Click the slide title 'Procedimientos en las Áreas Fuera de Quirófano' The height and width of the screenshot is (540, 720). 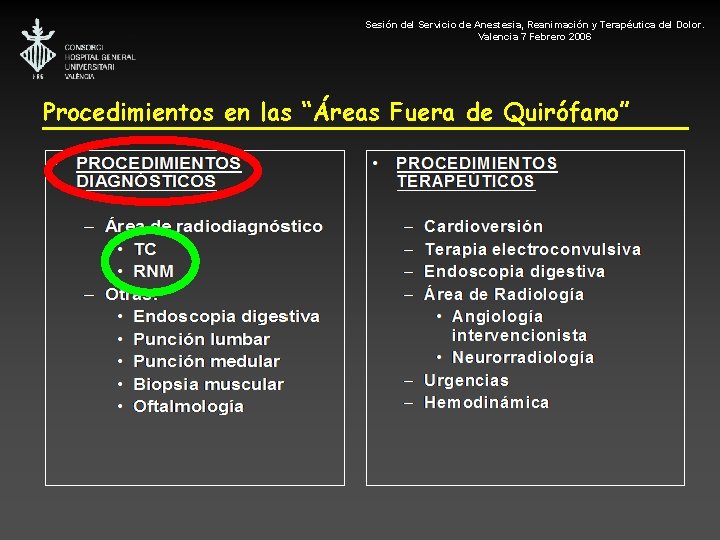tap(336, 112)
